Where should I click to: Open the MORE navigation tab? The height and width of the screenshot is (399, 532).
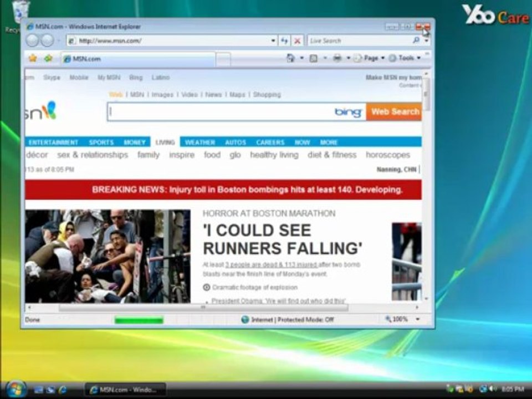click(x=329, y=142)
